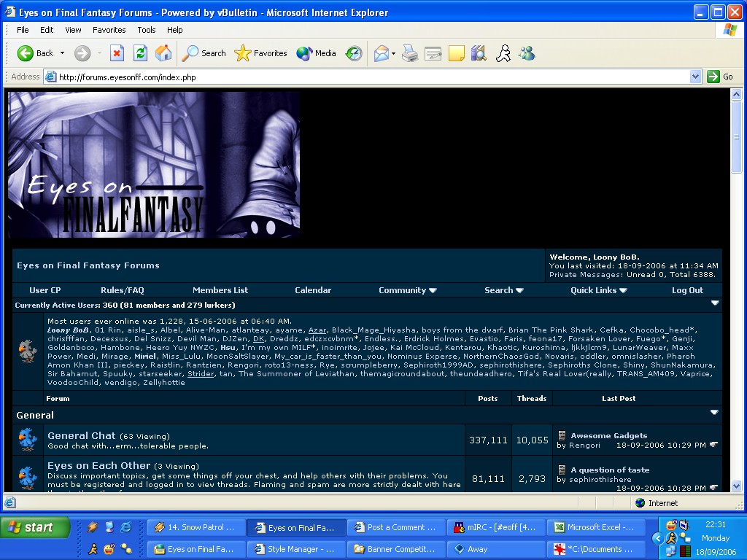Open the Calendar link
747x560 pixels.
(313, 290)
